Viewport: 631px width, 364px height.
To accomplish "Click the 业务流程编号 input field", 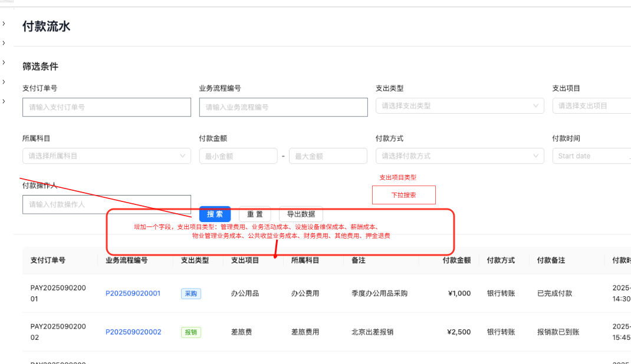I will [283, 107].
